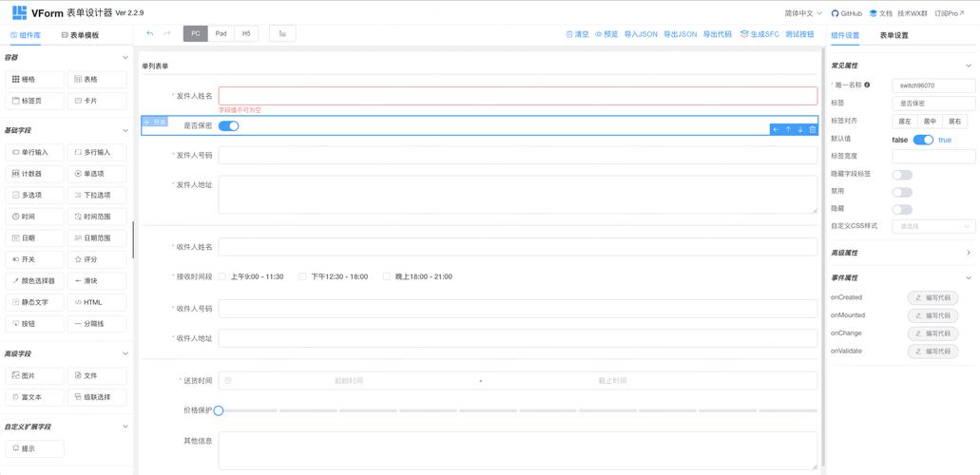The height and width of the screenshot is (475, 980).
Task: Click the redo arrow in toolbar
Action: pos(167,34)
